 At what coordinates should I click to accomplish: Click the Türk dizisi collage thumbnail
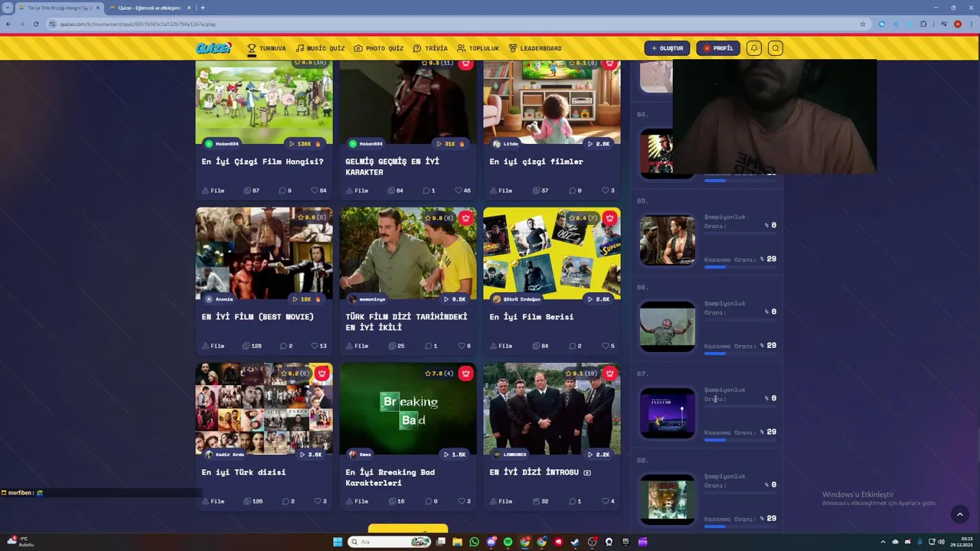[x=264, y=409]
